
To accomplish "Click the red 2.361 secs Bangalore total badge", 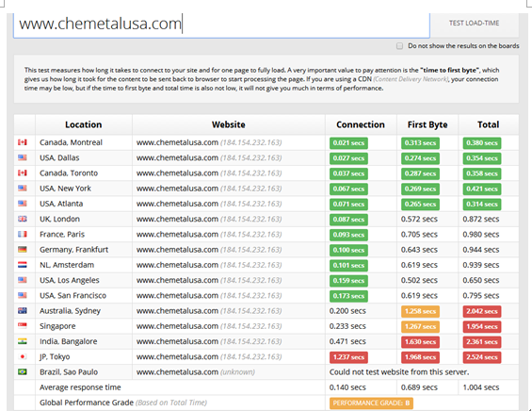I will (x=482, y=341).
